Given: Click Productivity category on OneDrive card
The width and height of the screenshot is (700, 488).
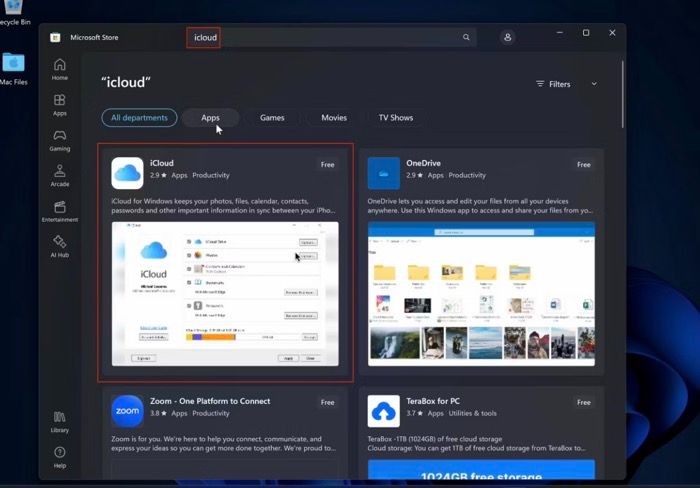Looking at the screenshot, I should click(467, 175).
